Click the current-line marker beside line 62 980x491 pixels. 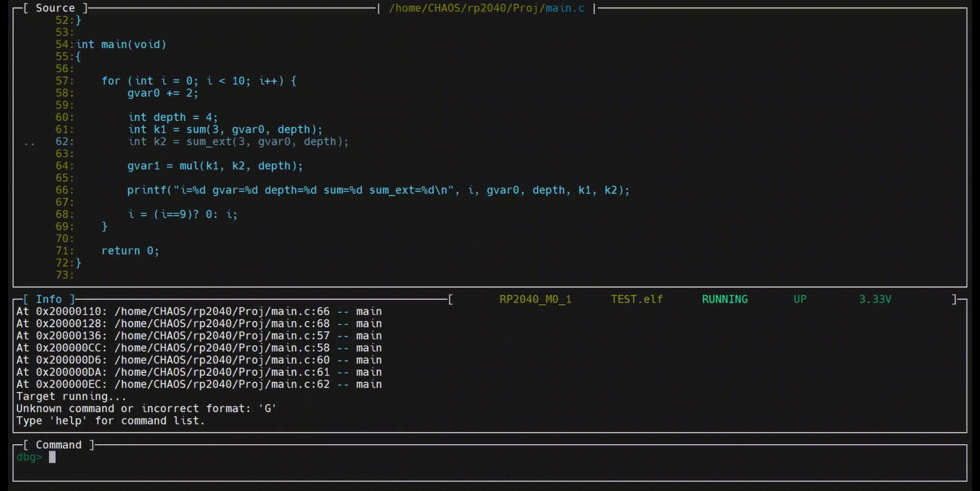coord(29,142)
